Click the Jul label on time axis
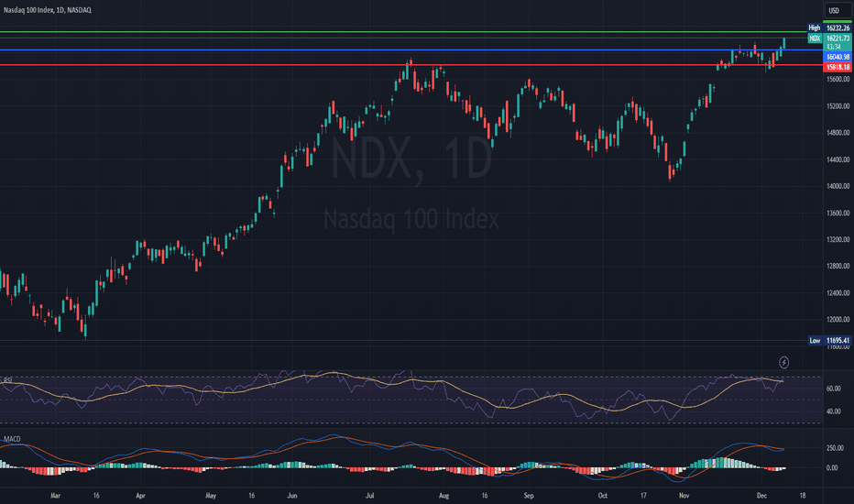The width and height of the screenshot is (854, 504). coord(370,496)
